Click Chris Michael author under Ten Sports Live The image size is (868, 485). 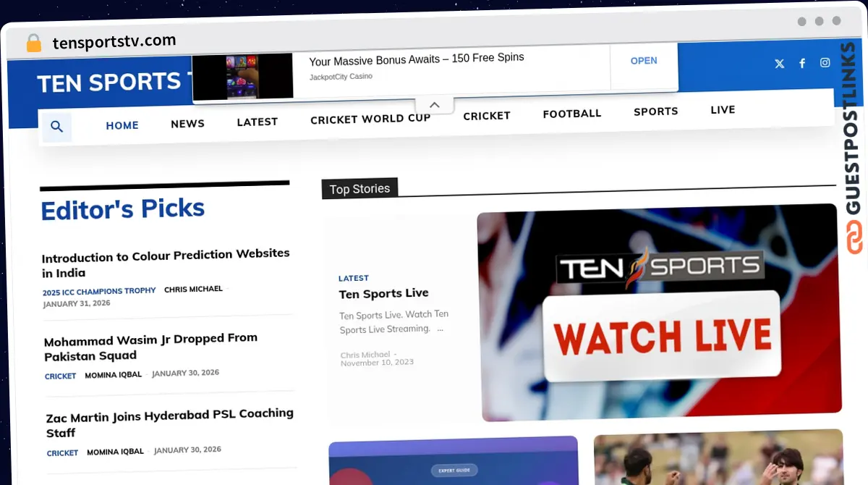coord(365,355)
